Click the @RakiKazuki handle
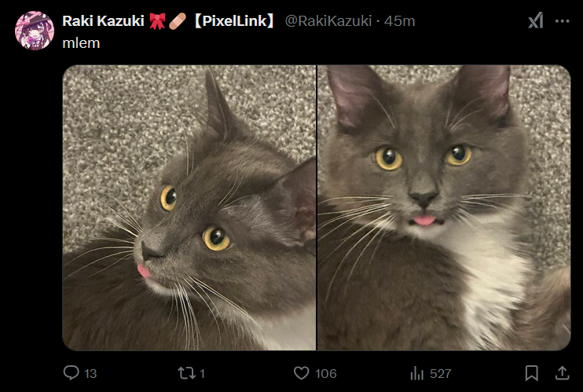583x392 pixels. click(328, 21)
